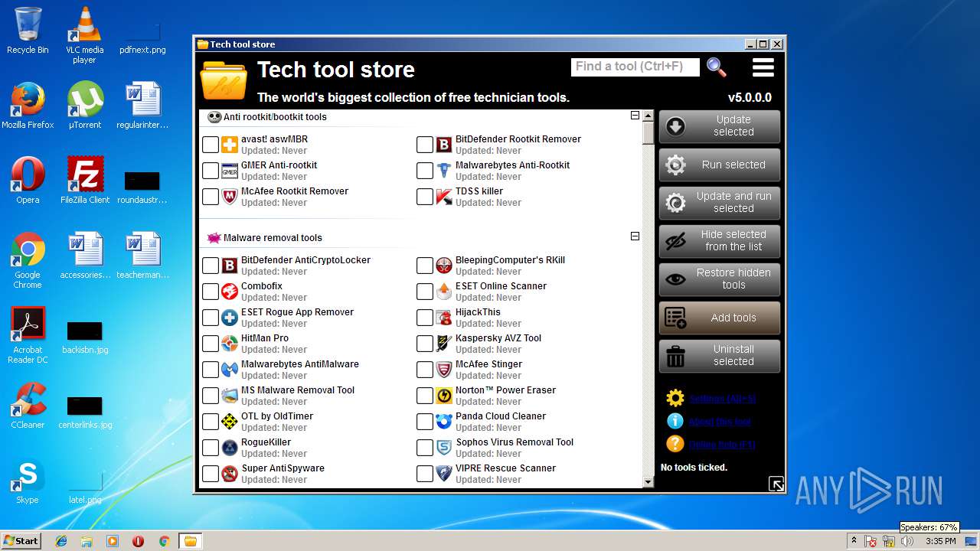Tick the TDSS killer checkbox
The image size is (980, 551).
tap(425, 197)
